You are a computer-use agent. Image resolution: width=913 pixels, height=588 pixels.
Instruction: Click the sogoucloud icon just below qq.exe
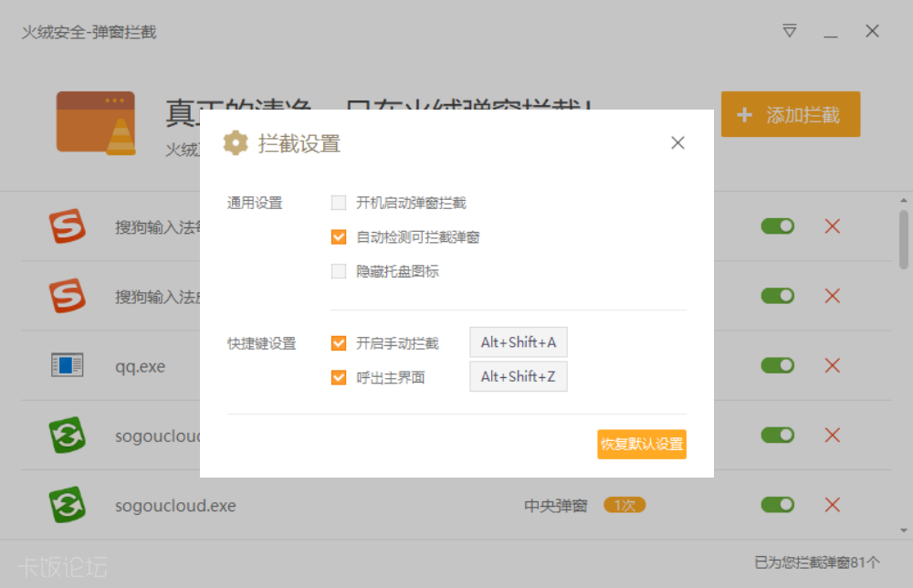[67, 435]
